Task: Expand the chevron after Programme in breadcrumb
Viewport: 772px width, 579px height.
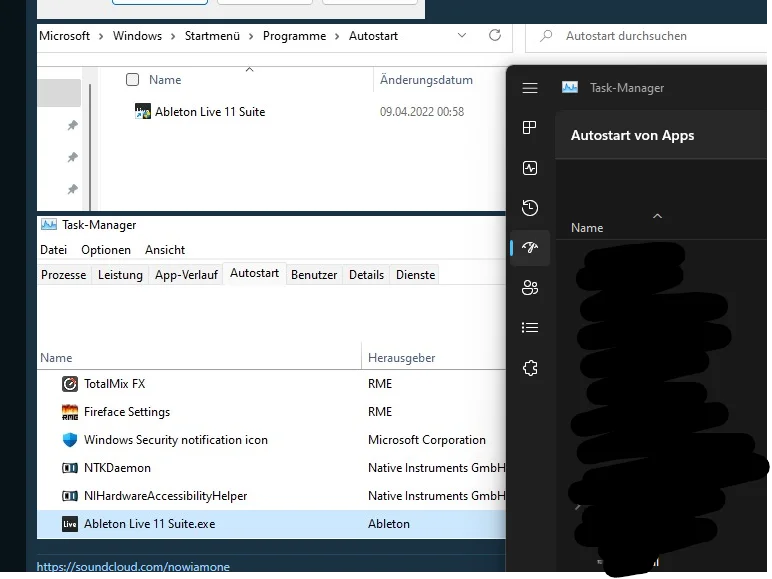Action: click(337, 36)
